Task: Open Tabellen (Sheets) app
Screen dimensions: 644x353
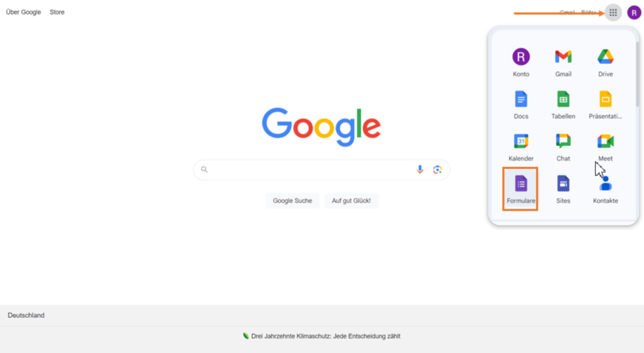Action: (x=563, y=105)
